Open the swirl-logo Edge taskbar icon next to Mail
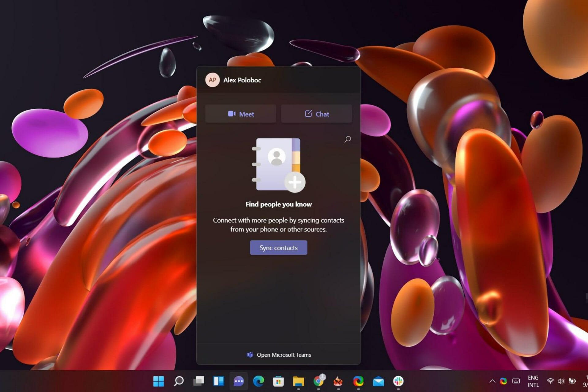 358,381
